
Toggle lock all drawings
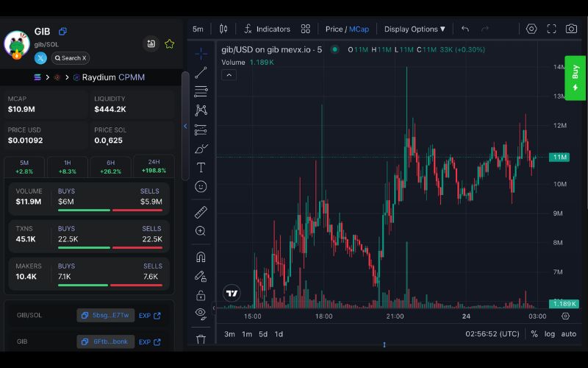point(201,296)
